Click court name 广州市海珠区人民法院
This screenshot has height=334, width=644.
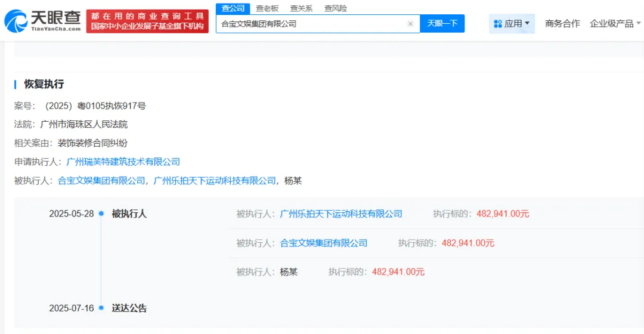[x=84, y=124]
